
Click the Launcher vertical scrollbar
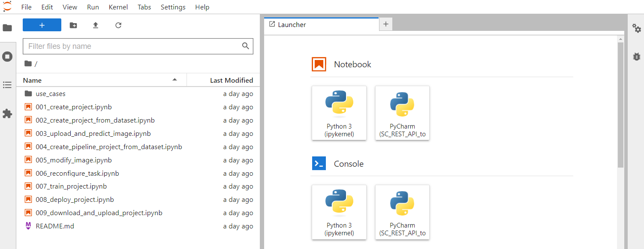(620, 105)
